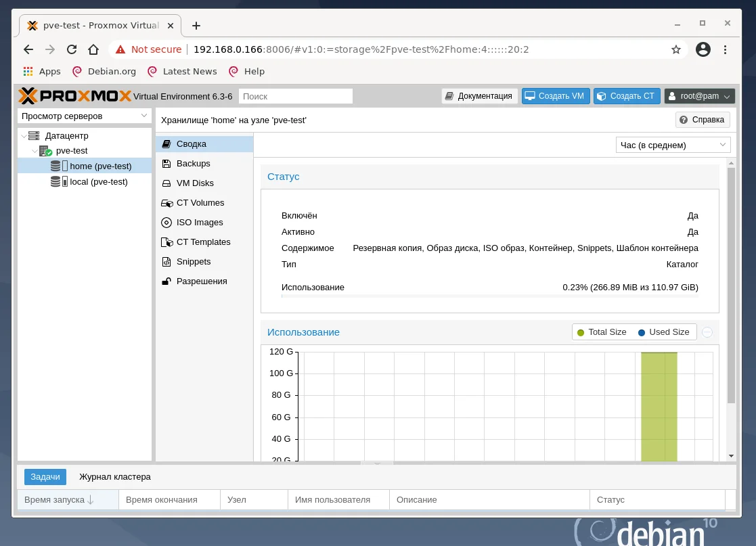This screenshot has width=756, height=546.
Task: Click Создать CT button
Action: point(627,96)
